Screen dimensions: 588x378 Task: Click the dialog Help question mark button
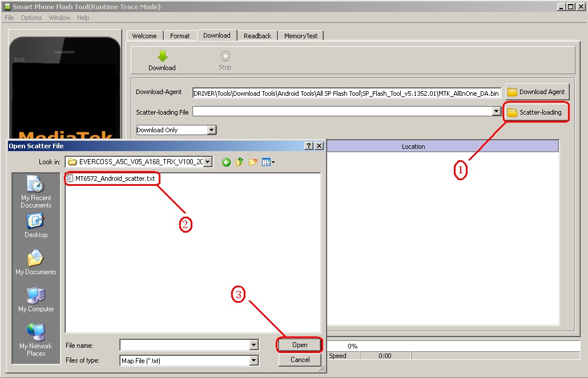pyautogui.click(x=309, y=146)
